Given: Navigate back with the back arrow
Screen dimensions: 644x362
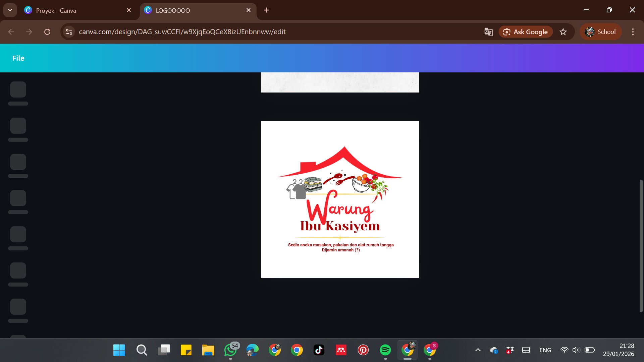Looking at the screenshot, I should (11, 32).
